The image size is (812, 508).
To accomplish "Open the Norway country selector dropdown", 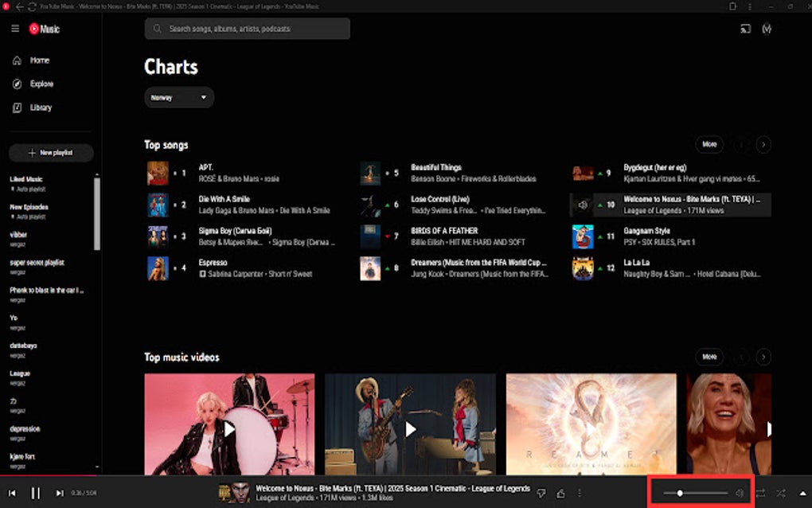I will 178,97.
